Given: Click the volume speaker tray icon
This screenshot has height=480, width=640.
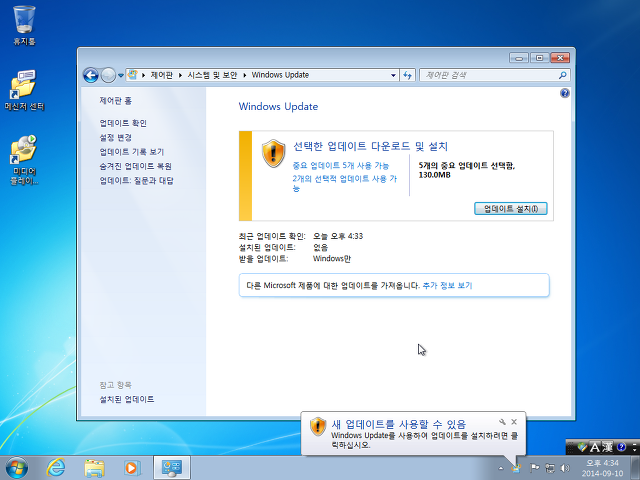Looking at the screenshot, I should point(565,468).
